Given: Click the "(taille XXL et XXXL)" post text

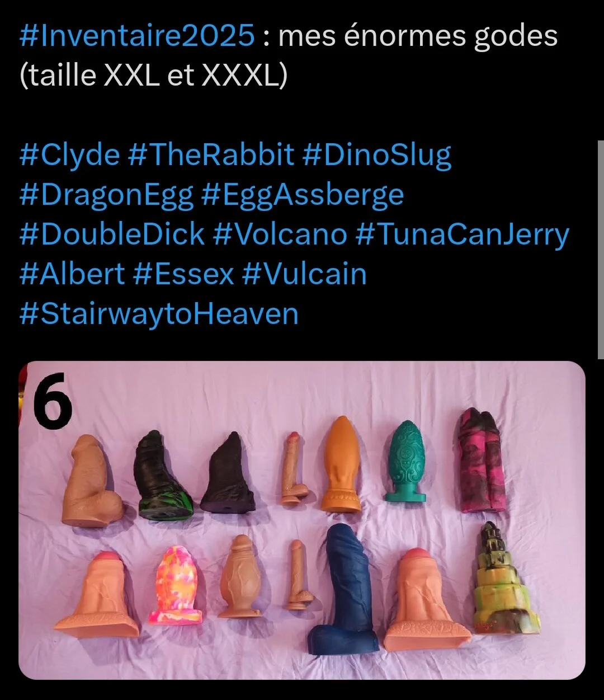Looking at the screenshot, I should point(153,76).
